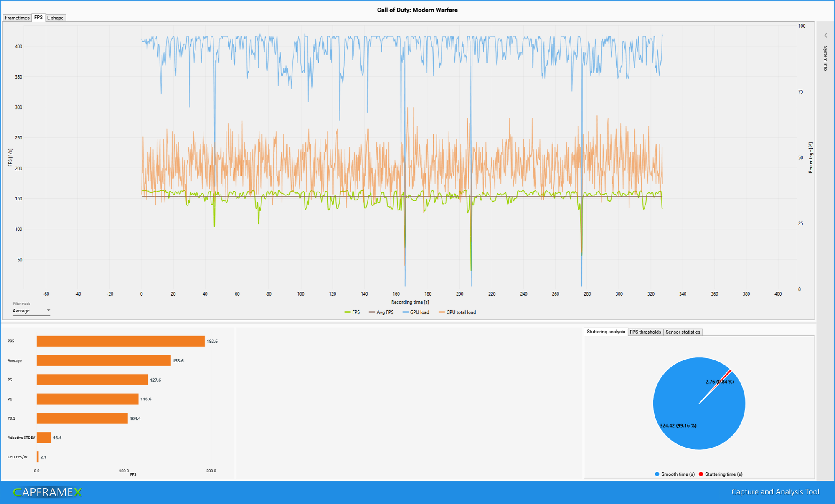The width and height of the screenshot is (835, 504).
Task: Click the Capture and Analysis Tool text
Action: click(775, 492)
